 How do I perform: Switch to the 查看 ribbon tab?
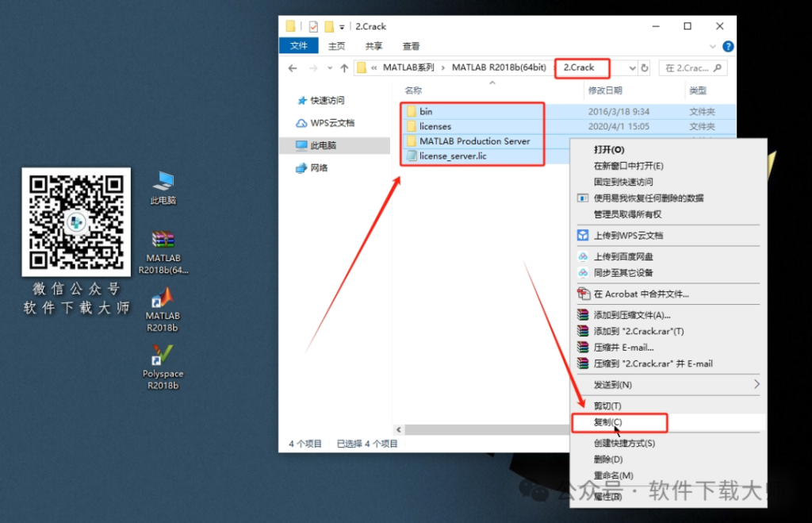[x=411, y=45]
